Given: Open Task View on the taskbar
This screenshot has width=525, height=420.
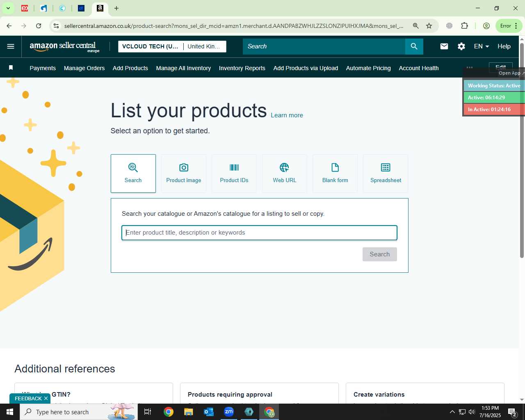Looking at the screenshot, I should pyautogui.click(x=148, y=412).
